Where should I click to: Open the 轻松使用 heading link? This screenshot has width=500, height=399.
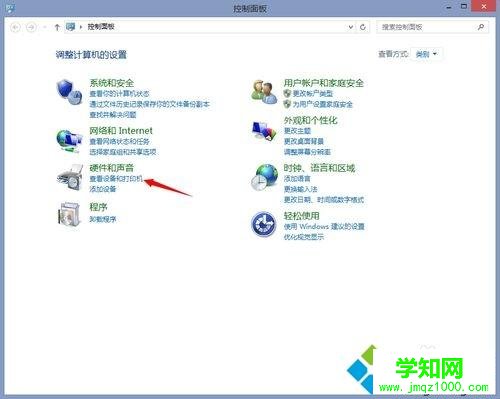point(302,216)
